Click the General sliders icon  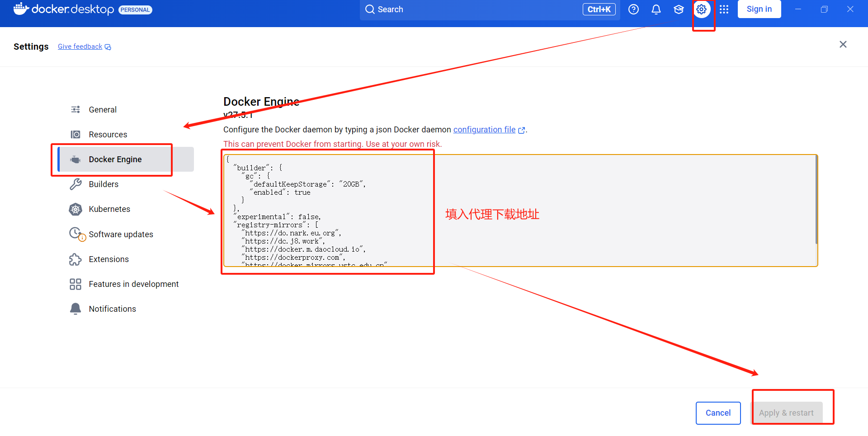point(75,110)
